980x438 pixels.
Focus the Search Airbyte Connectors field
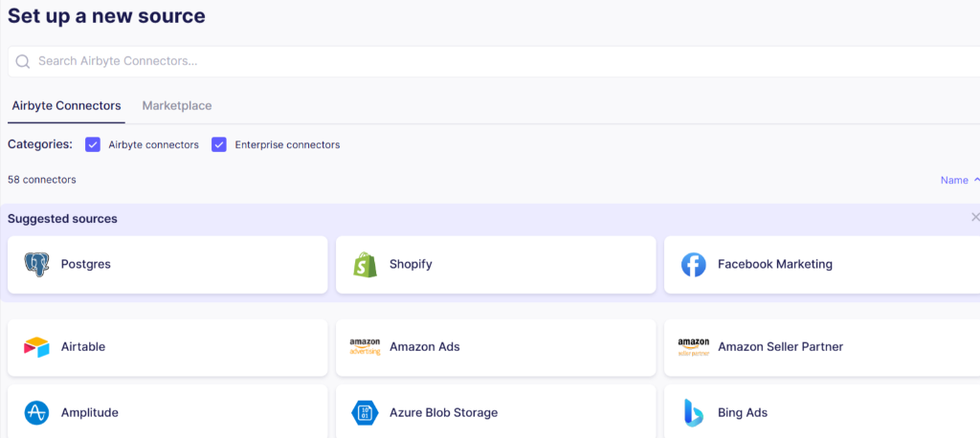coord(494,61)
